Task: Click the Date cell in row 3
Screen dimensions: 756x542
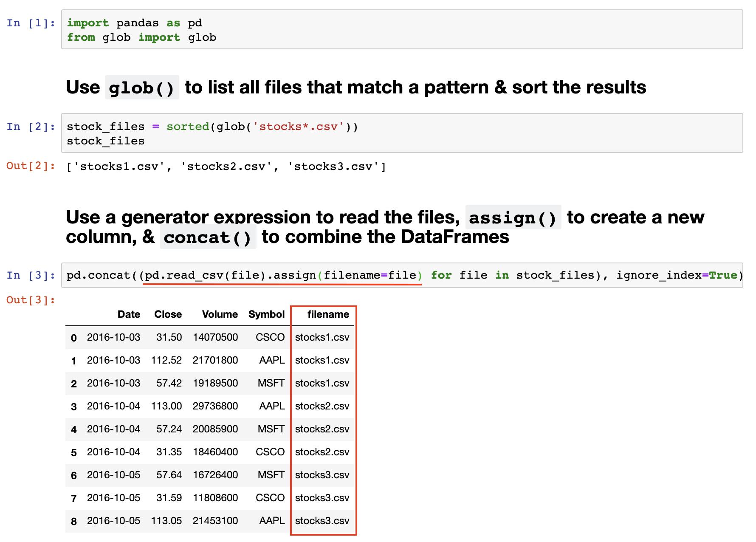Action: pyautogui.click(x=113, y=406)
